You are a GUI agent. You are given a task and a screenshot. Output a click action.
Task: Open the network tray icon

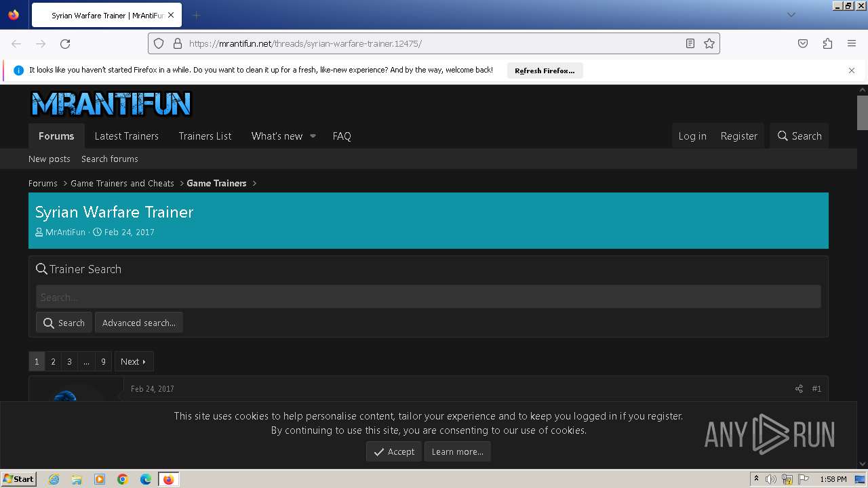pos(787,479)
